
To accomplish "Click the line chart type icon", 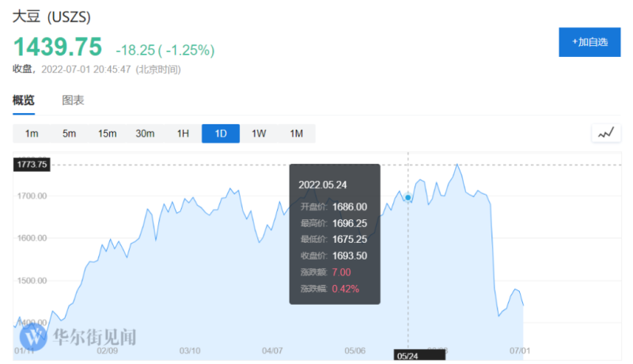I will coord(606,133).
